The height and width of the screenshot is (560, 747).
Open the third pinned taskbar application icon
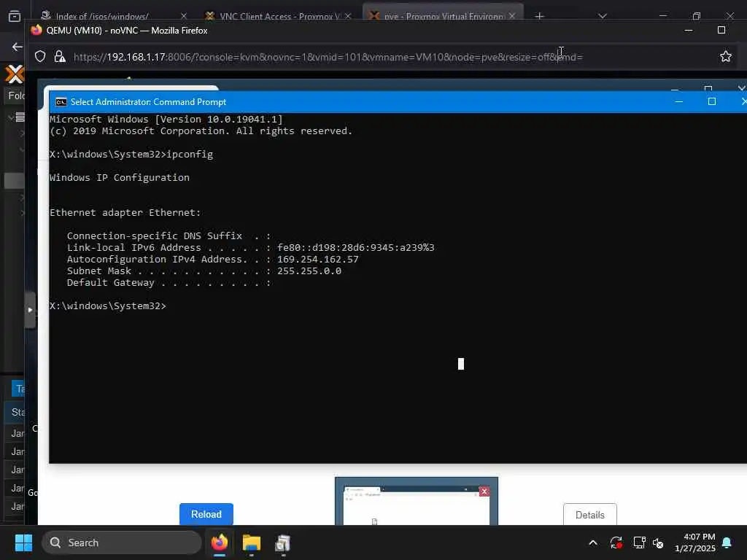coord(283,542)
